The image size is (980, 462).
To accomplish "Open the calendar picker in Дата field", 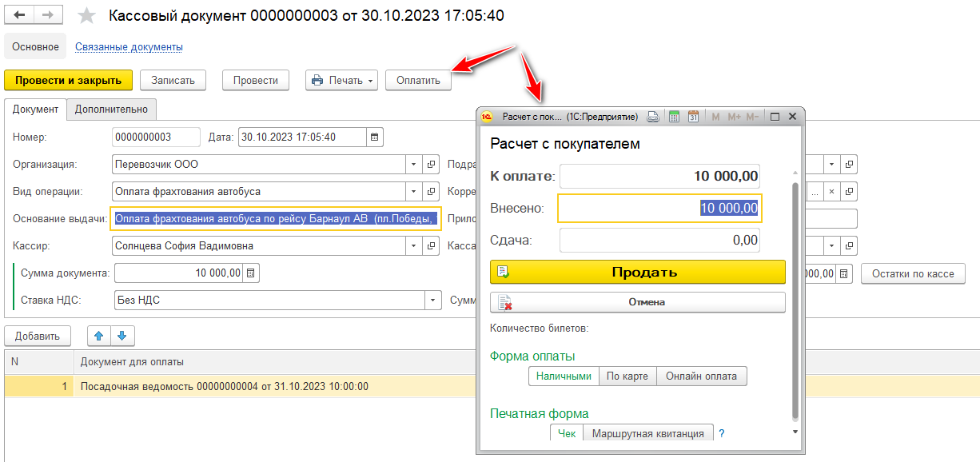I will pos(375,137).
